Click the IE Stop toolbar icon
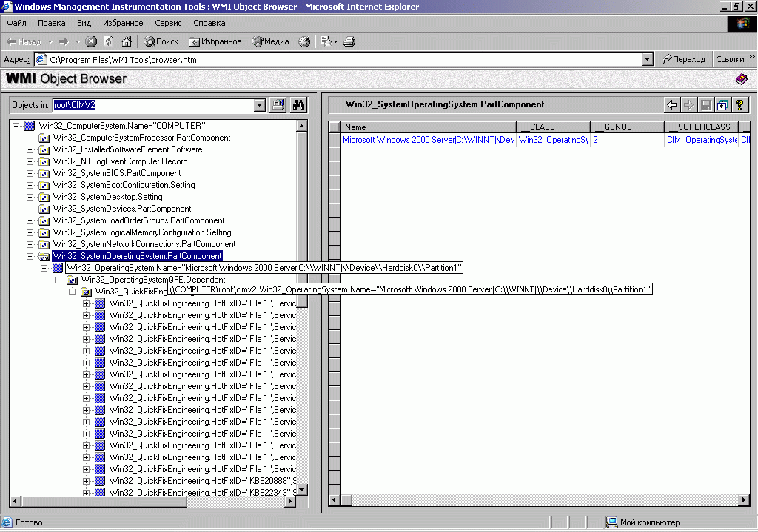This screenshot has height=532, width=758. coord(91,41)
